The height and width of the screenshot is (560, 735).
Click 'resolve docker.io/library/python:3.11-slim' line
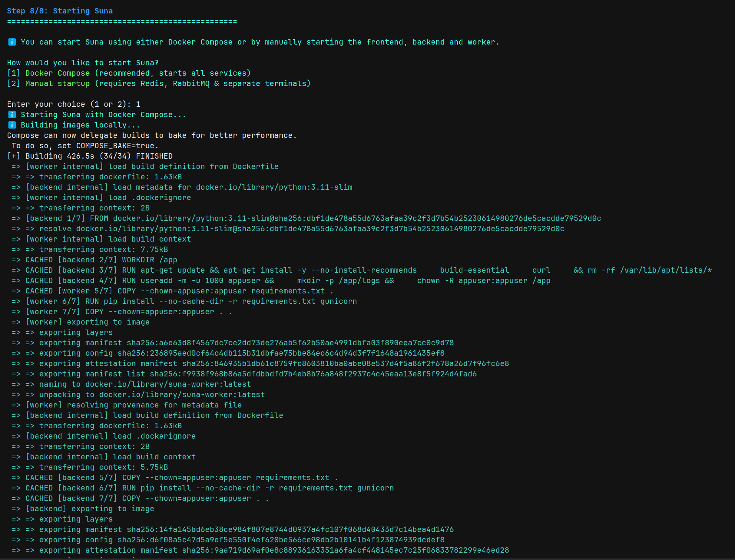pos(288,229)
